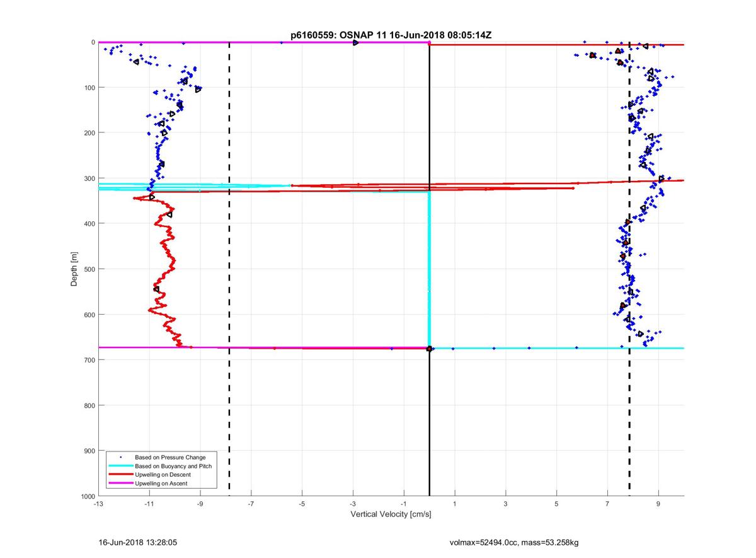Click the "600" depth tick label
The width and height of the screenshot is (756, 558).
[x=89, y=315]
